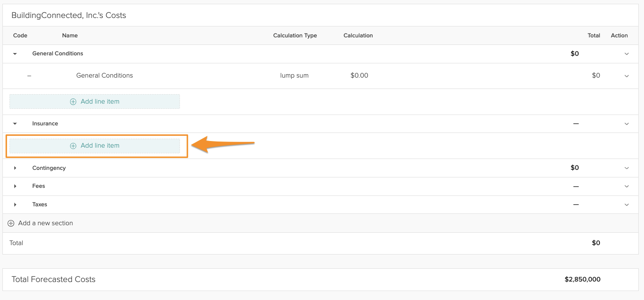Viewport: 644px width, 300px height.
Task: Add line item under General Conditions
Action: (x=95, y=102)
